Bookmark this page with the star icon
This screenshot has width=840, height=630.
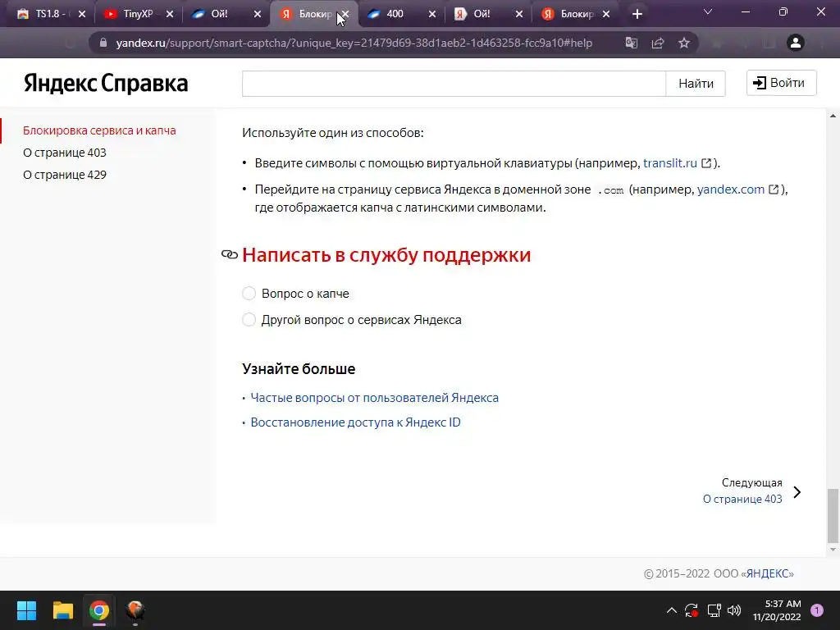tap(684, 43)
